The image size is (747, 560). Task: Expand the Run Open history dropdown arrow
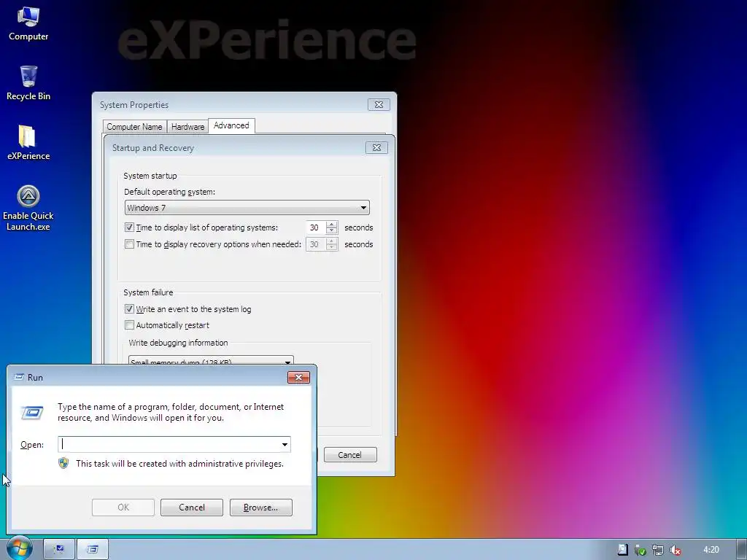click(x=285, y=444)
